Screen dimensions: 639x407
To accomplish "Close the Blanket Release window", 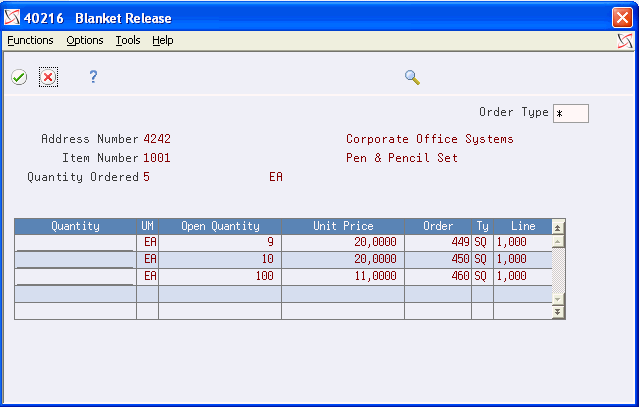I will 622,18.
